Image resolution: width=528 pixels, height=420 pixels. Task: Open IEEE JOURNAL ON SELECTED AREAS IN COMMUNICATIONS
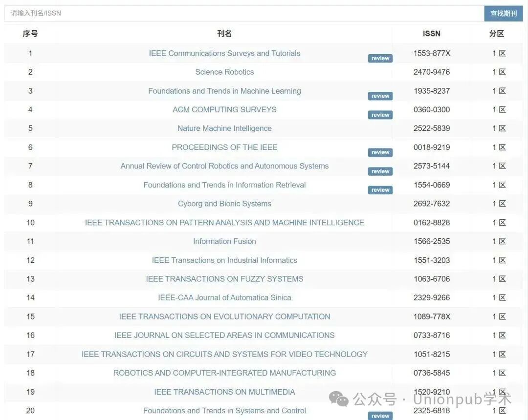(x=224, y=335)
